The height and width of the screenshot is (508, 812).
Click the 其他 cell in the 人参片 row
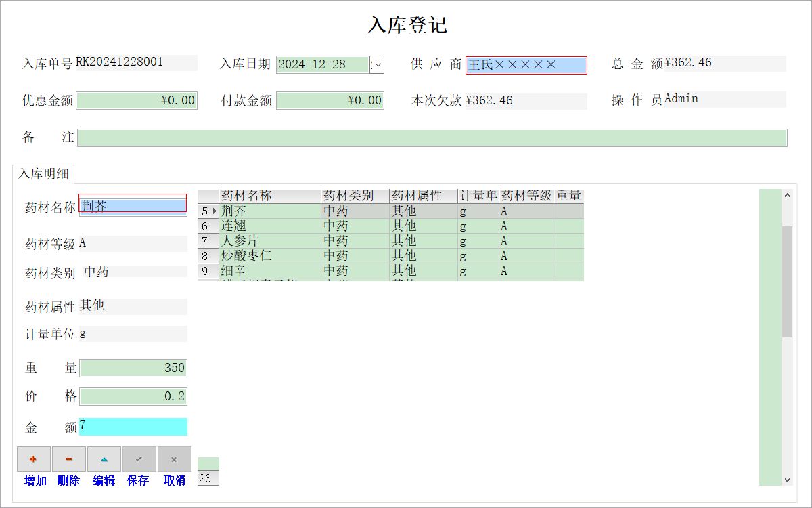pyautogui.click(x=424, y=240)
